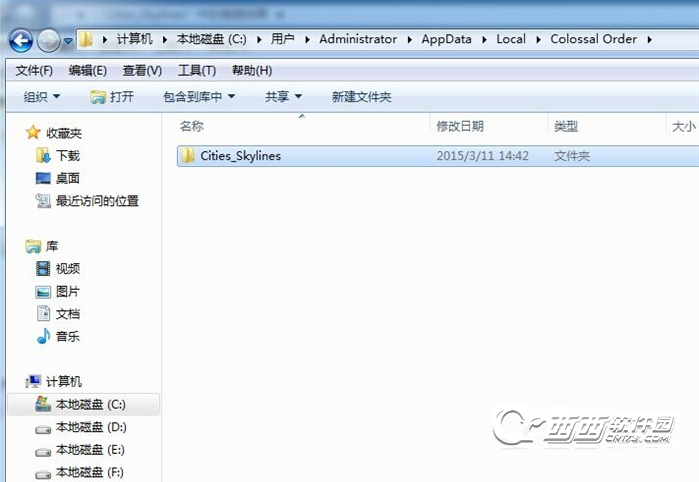Go to 用户 folder in address bar
Screen dimensions: 699x482
282,39
